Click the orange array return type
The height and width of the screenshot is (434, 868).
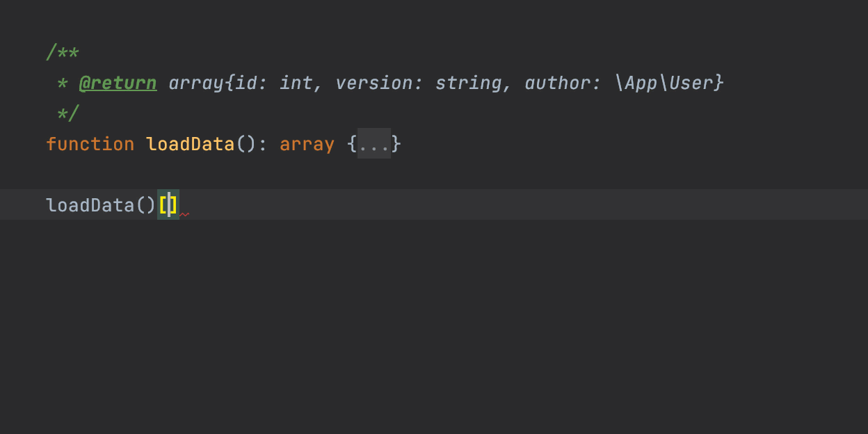click(307, 144)
